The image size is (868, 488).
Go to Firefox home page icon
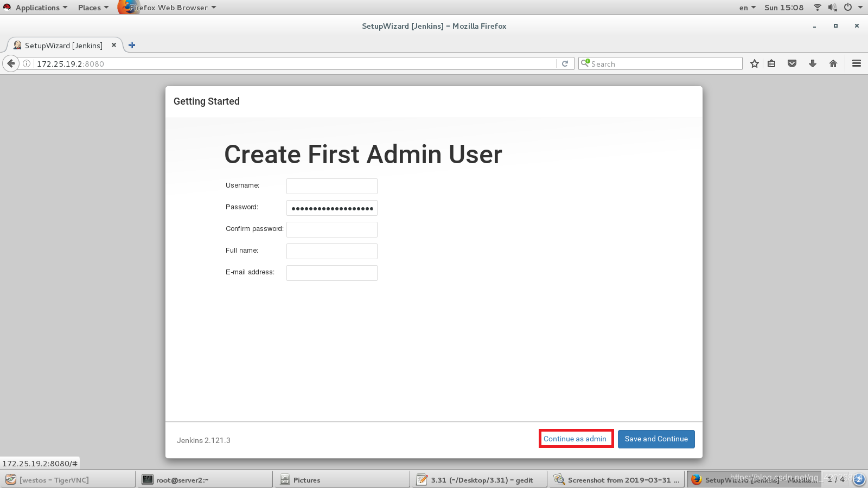(833, 63)
